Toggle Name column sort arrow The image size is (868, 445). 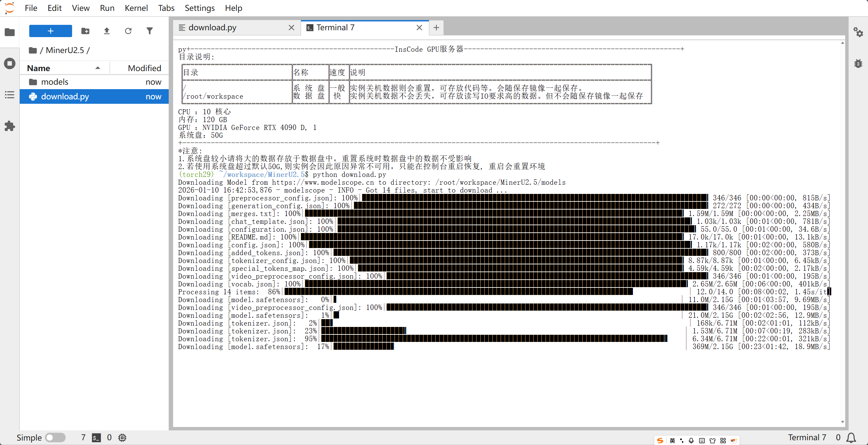coord(98,68)
